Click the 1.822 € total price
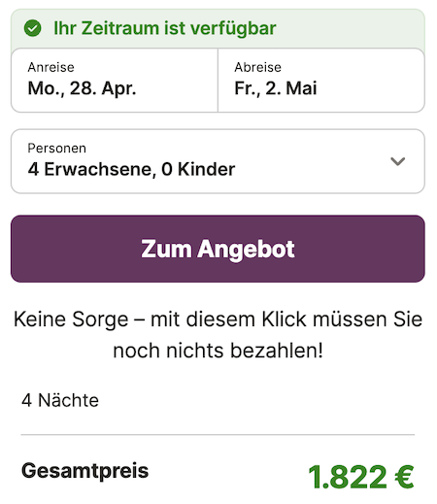Screen dimensions: 437x504 361,477
